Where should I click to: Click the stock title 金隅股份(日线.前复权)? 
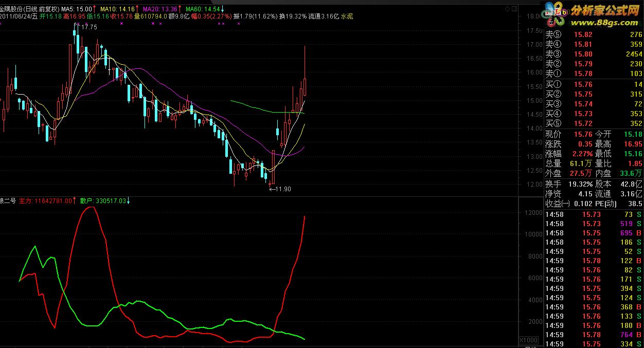pos(30,9)
